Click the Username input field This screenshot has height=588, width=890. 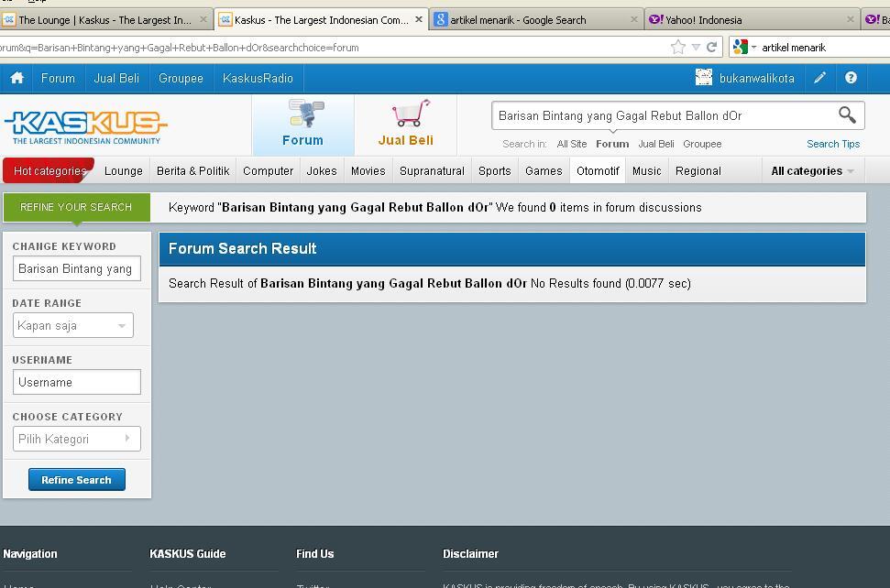[76, 382]
